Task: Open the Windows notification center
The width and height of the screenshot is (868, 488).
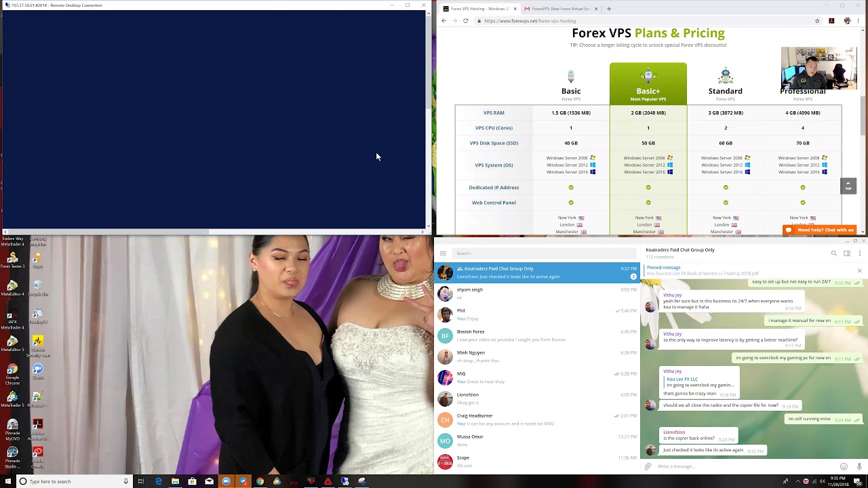Action: coord(857,481)
